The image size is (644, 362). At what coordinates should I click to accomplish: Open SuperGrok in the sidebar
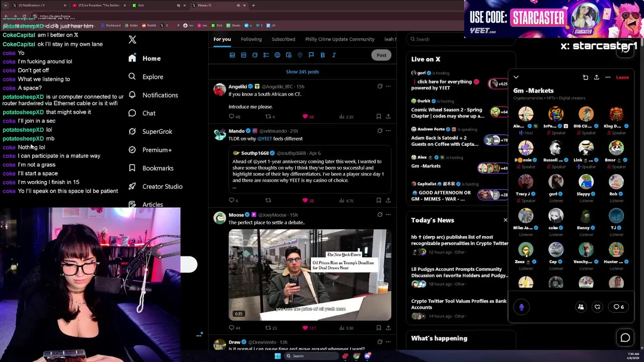[x=150, y=131]
